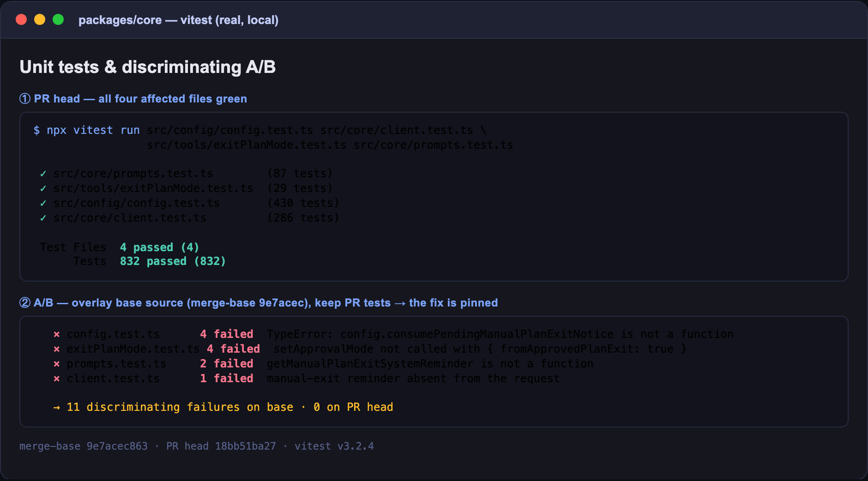Click the '1 failed' count

point(227,379)
